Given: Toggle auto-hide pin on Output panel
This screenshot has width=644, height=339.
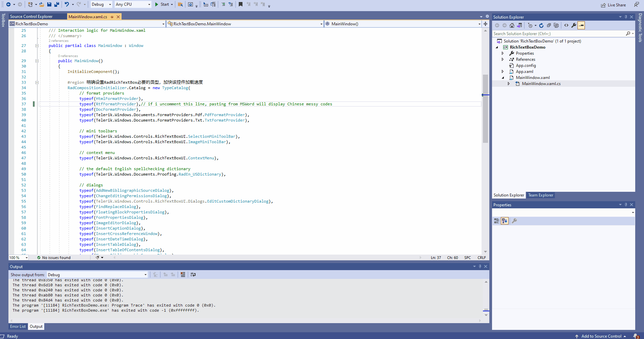Looking at the screenshot, I should pos(480,266).
